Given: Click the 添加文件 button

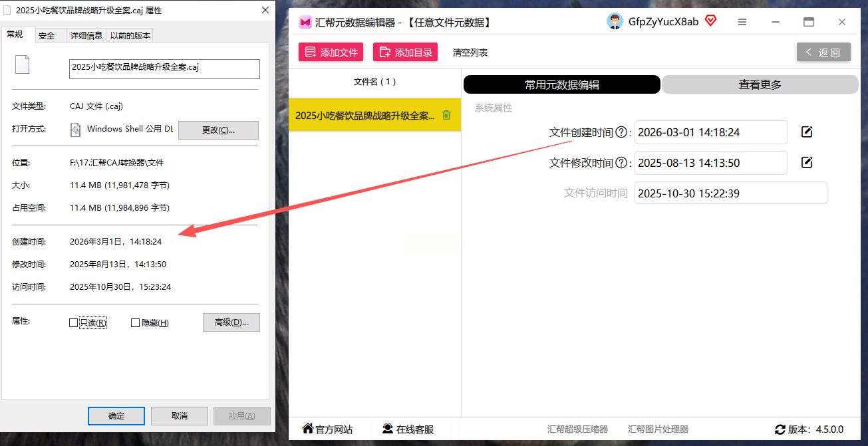Looking at the screenshot, I should (x=331, y=53).
